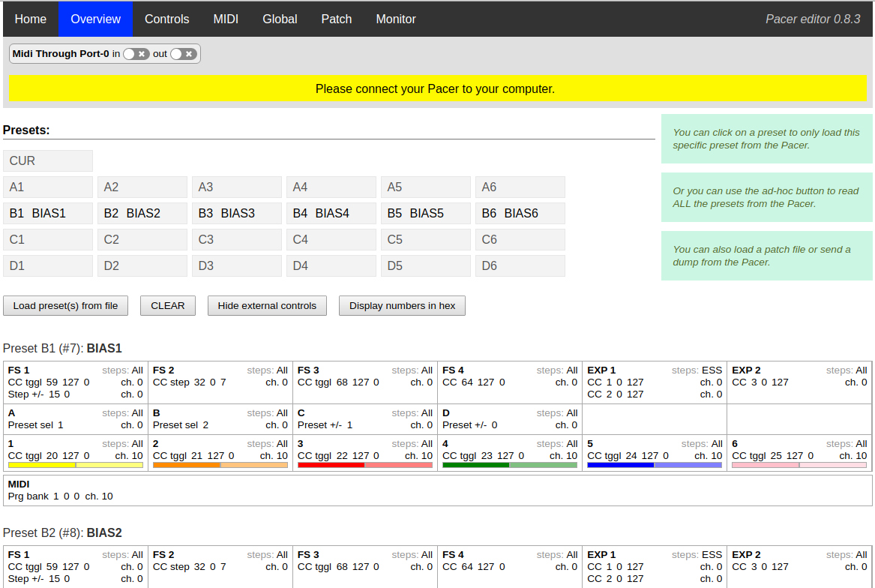Go to the Global tab
The height and width of the screenshot is (588, 875).
[280, 19]
